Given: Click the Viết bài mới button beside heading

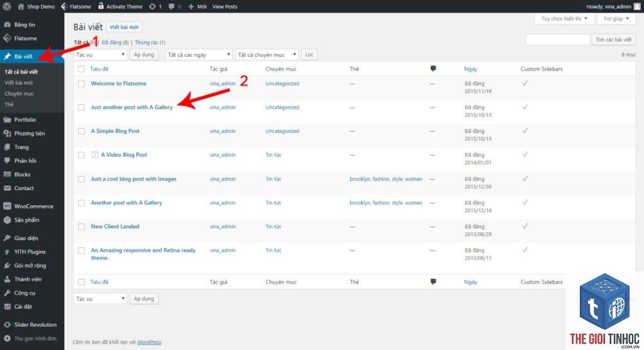Looking at the screenshot, I should (124, 27).
